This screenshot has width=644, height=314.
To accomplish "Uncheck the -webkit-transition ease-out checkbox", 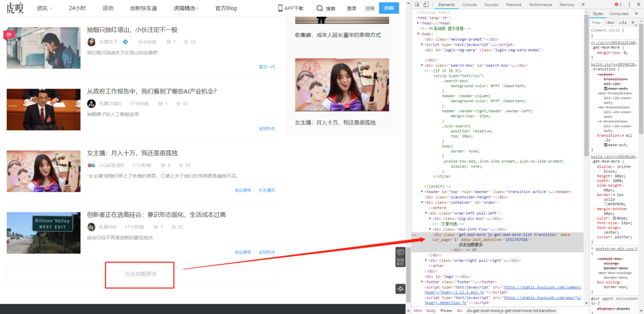I will point(607,89).
